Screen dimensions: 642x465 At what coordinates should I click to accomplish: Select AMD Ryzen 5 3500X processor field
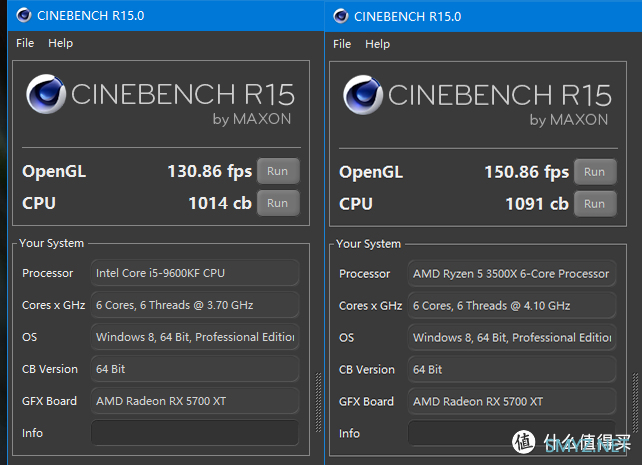tap(512, 274)
